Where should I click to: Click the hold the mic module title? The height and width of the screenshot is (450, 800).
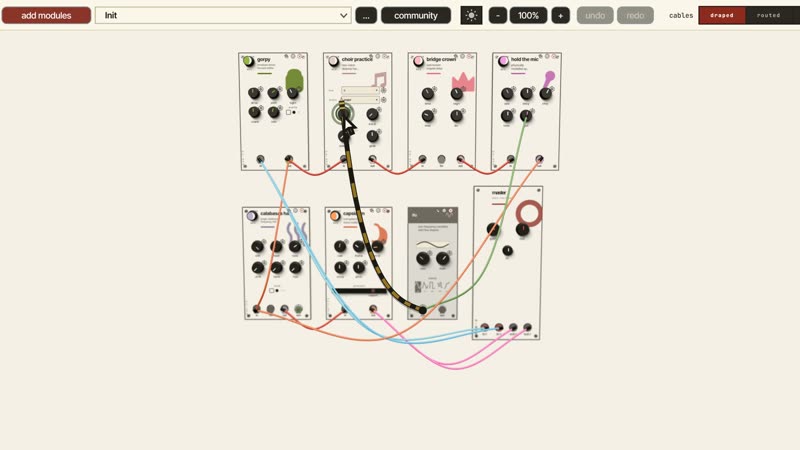(524, 59)
